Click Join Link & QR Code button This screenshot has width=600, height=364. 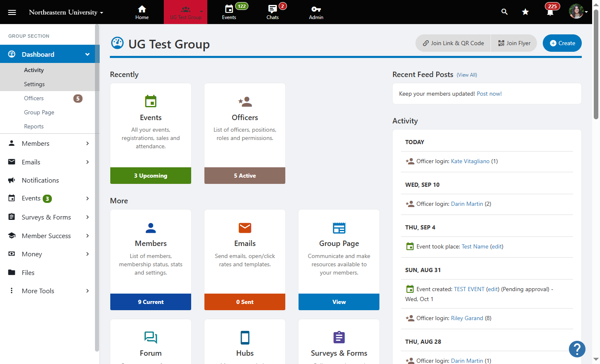453,43
